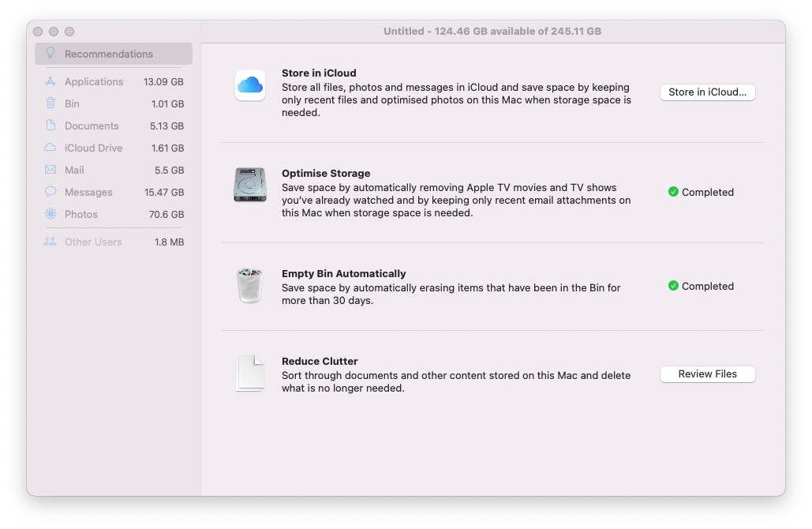Viewport: 812px width, 529px height.
Task: Minimize the window with middle traffic-light button
Action: point(54,32)
